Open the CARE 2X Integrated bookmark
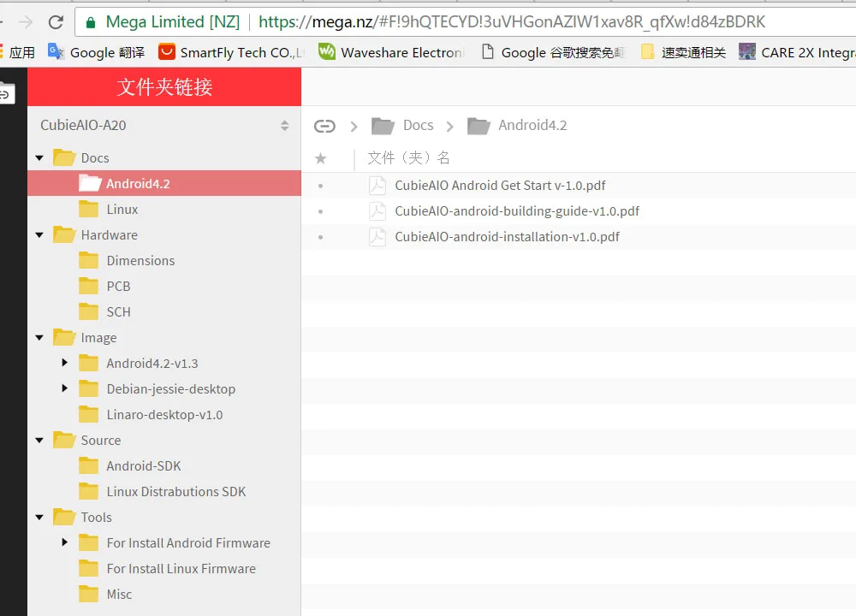 pos(797,52)
